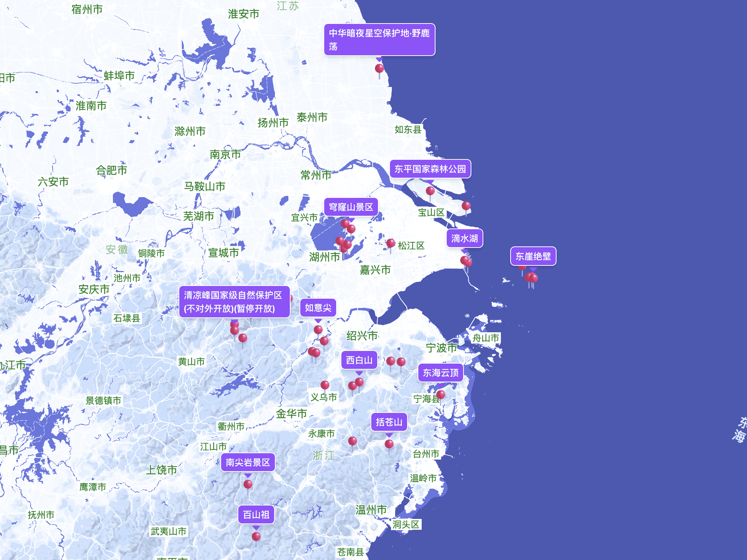The image size is (747, 560).
Task: Click the 金华市 city name
Action: point(291,413)
